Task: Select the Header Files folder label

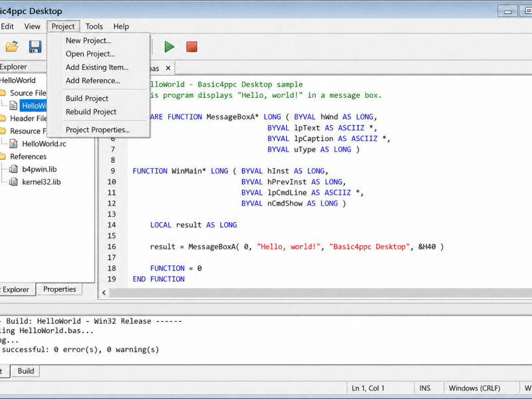Action: click(28, 118)
